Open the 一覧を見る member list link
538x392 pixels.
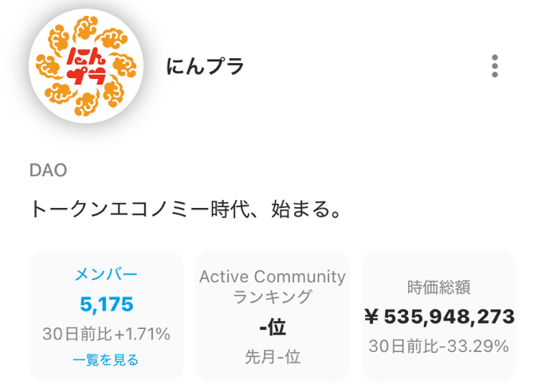pos(106,360)
